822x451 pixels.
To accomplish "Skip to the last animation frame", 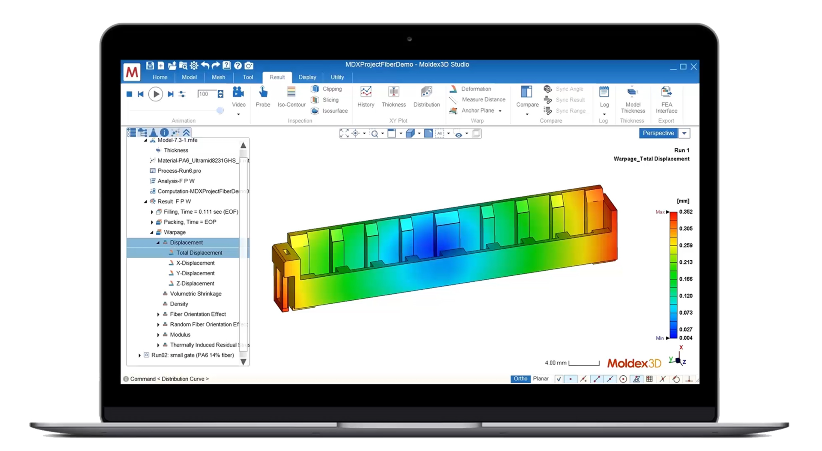I will (170, 94).
